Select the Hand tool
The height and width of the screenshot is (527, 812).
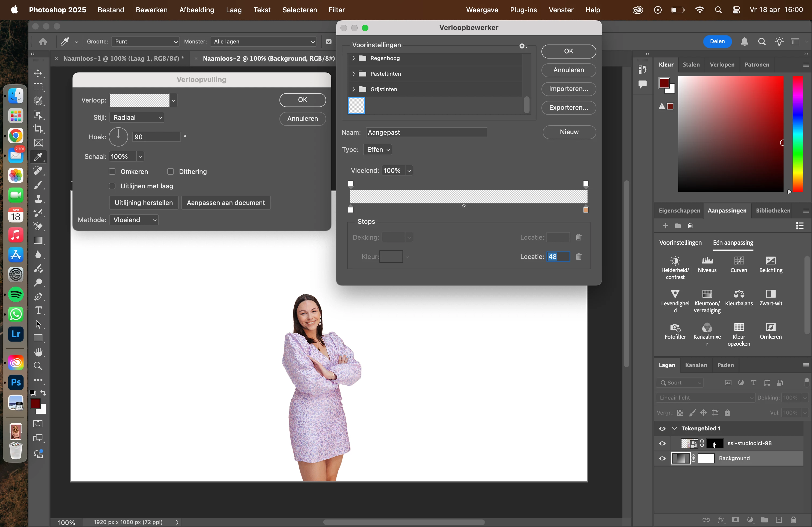[x=38, y=352]
